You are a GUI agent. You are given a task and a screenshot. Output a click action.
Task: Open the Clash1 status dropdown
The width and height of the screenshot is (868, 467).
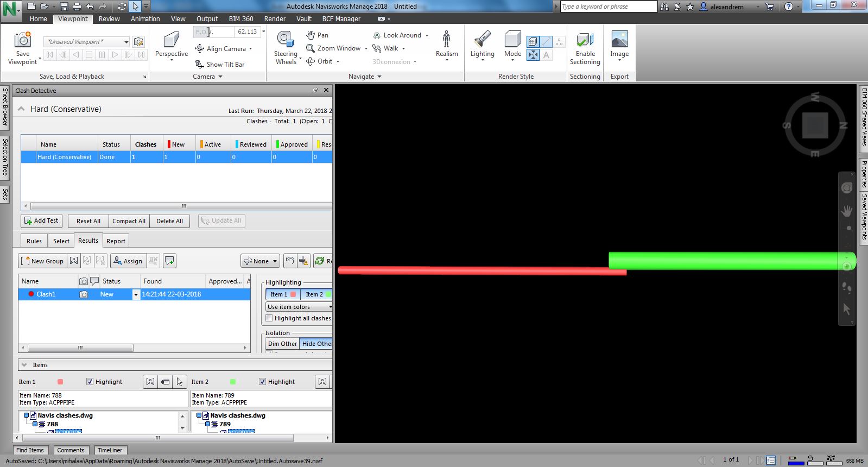pos(136,294)
